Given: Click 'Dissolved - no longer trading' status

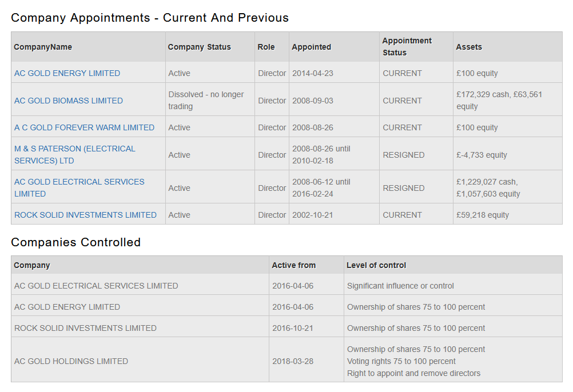Looking at the screenshot, I should click(x=206, y=101).
